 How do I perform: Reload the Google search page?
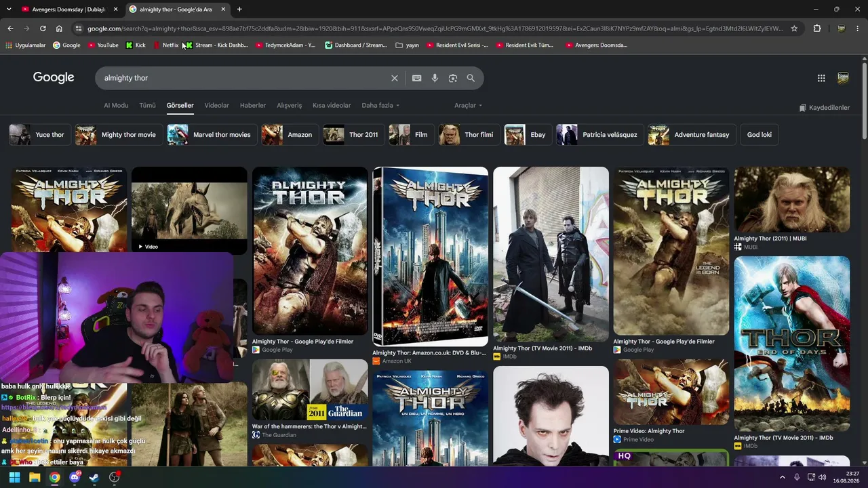click(x=43, y=28)
